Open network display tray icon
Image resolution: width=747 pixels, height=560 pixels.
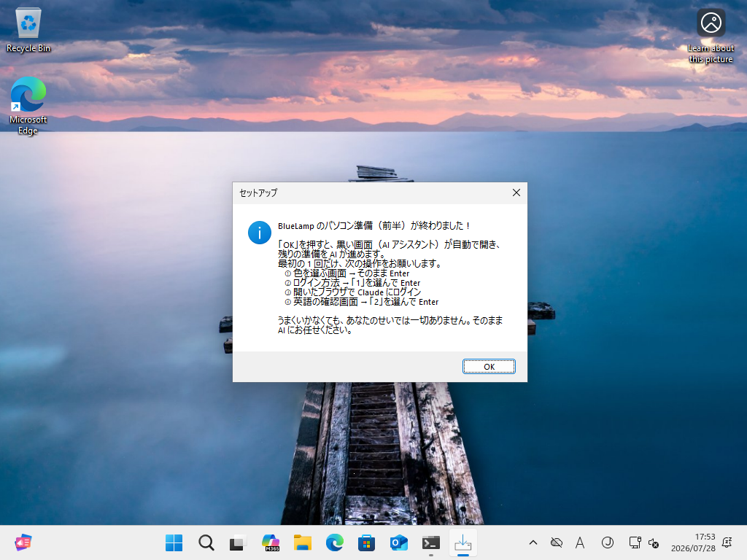coord(635,542)
